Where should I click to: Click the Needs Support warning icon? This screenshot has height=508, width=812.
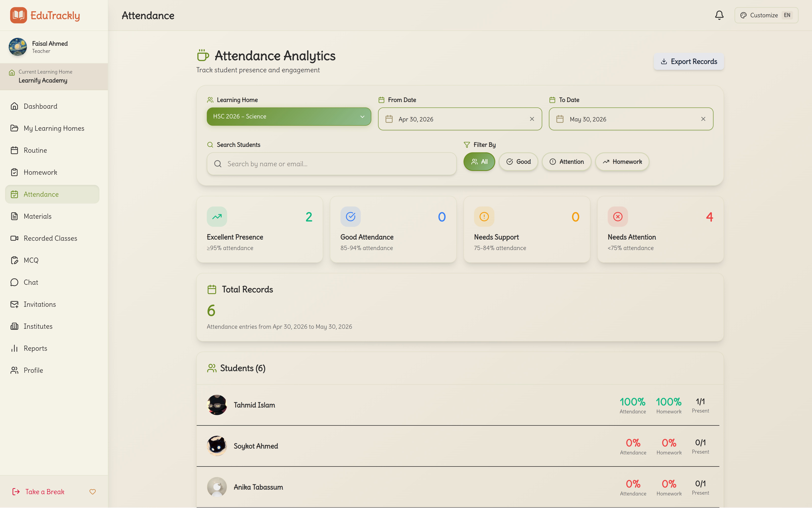tap(484, 217)
